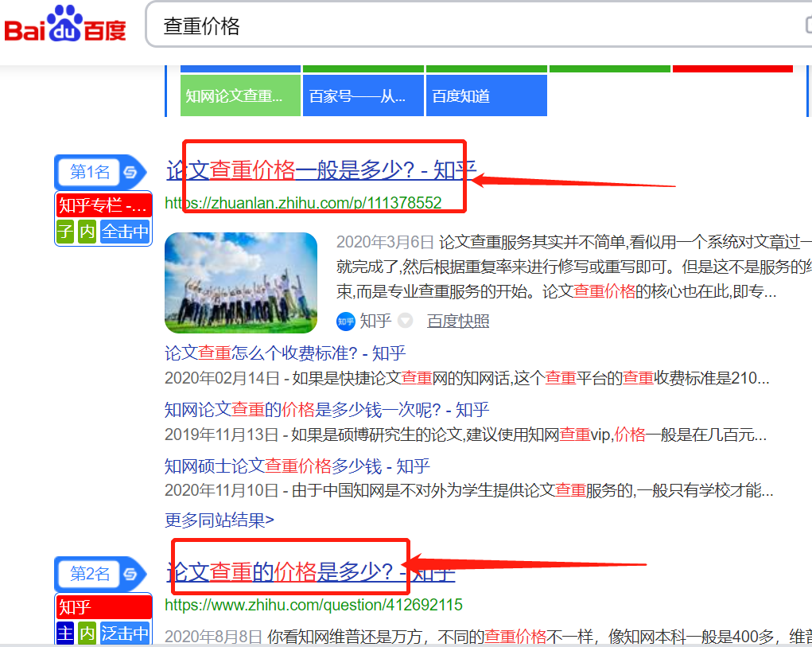Click the snippet text dated 2020年8月8日
812x647 pixels.
click(x=488, y=636)
